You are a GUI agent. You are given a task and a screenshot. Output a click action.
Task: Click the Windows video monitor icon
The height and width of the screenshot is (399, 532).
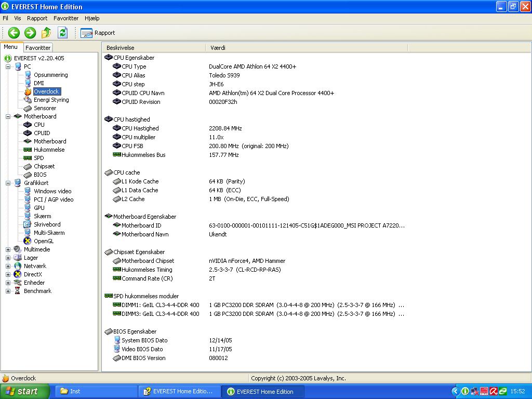(x=28, y=191)
